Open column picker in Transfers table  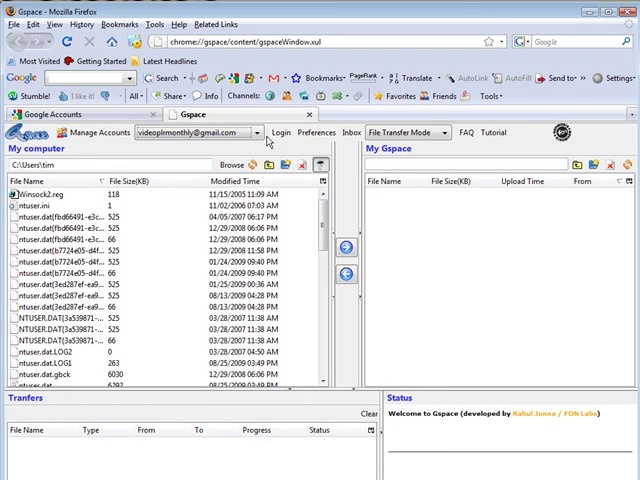[x=370, y=430]
